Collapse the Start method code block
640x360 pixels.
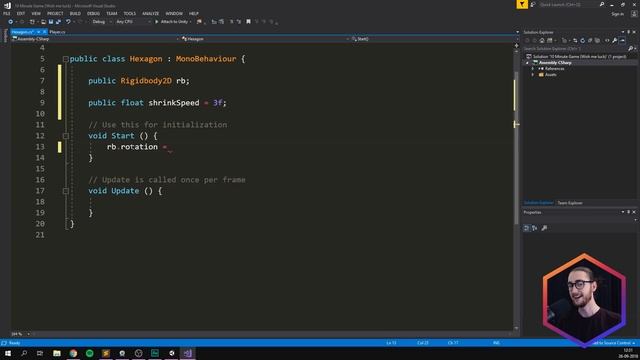[66, 136]
